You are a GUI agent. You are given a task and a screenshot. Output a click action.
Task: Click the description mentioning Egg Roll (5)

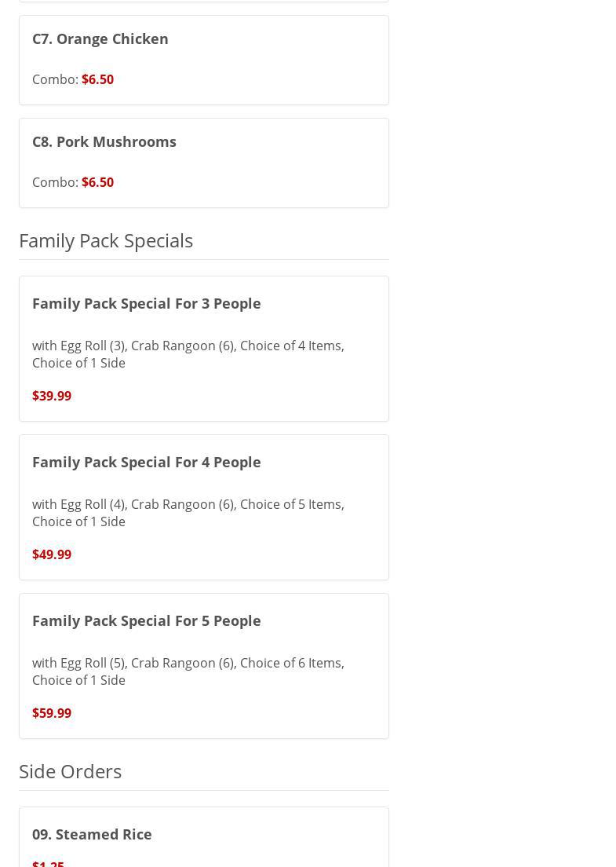click(x=188, y=671)
